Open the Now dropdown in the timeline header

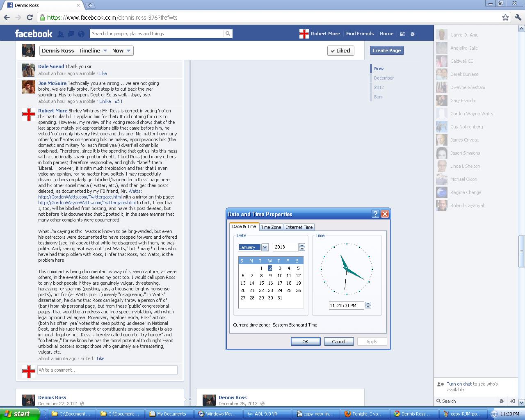[x=121, y=50]
